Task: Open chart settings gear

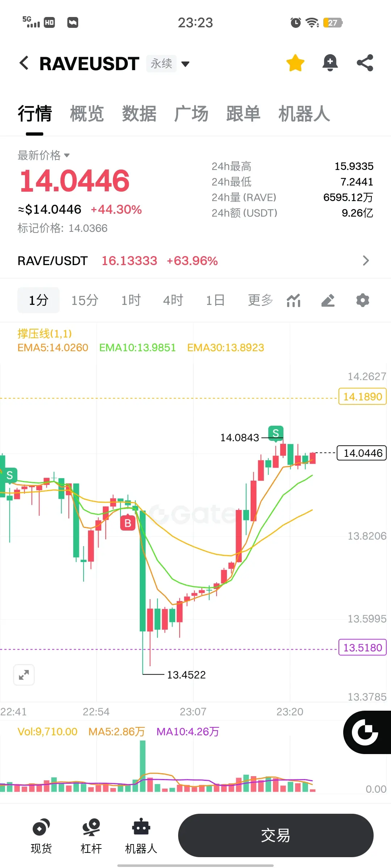Action: [363, 300]
